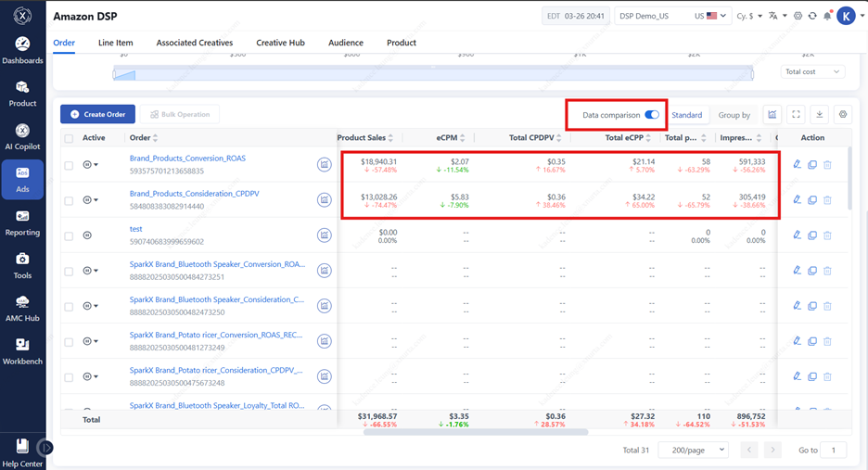Delete the Brand_Products_Consideration_CPDPV order via trash icon
Viewport: 868px width, 470px height.
click(x=827, y=200)
